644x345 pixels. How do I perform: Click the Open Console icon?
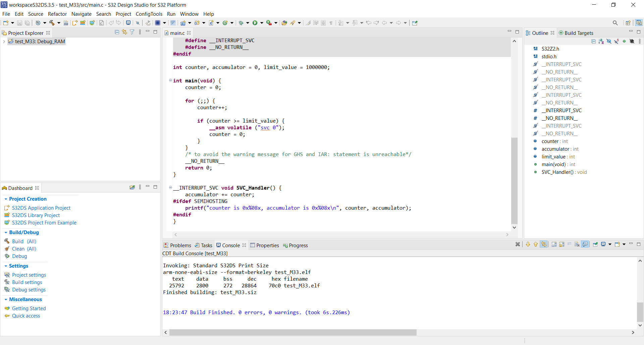tap(617, 244)
